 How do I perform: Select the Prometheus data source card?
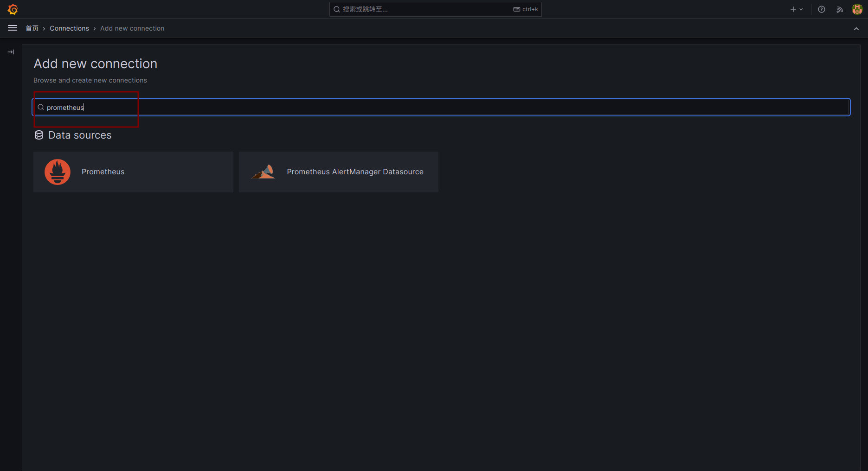[x=133, y=172]
